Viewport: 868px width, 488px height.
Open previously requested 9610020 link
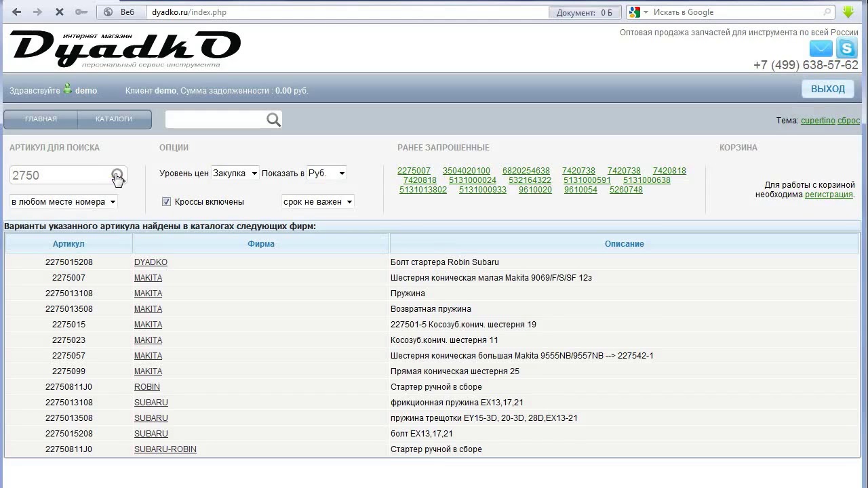point(535,190)
